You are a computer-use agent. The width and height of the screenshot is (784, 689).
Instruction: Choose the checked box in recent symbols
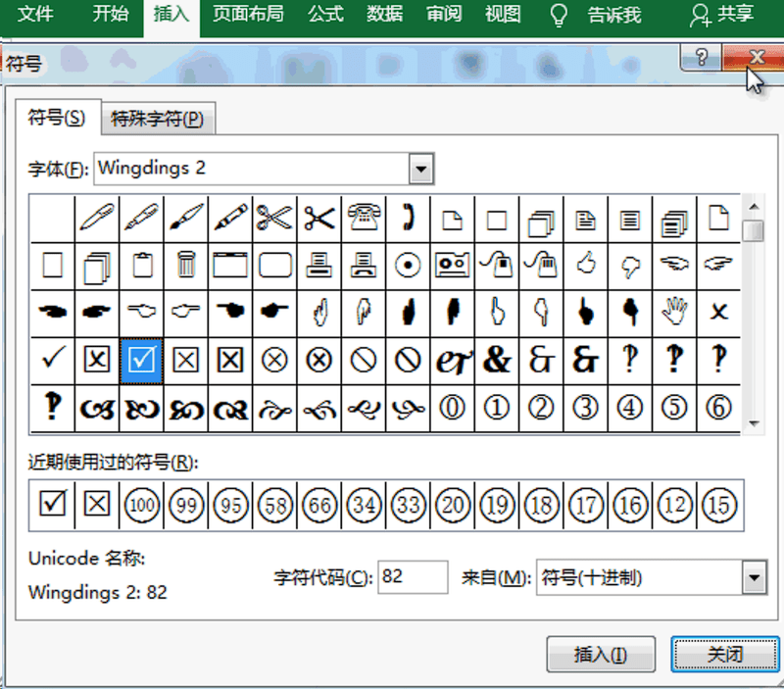tap(53, 505)
